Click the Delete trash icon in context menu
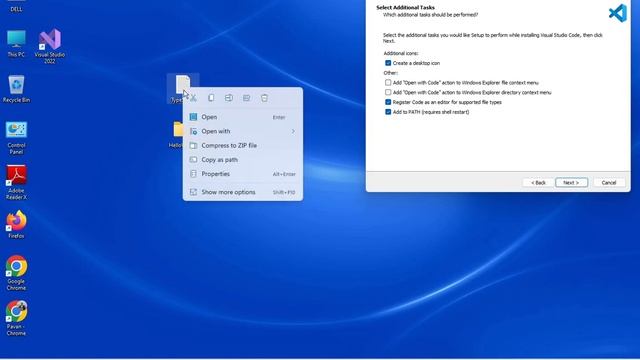 tap(264, 98)
